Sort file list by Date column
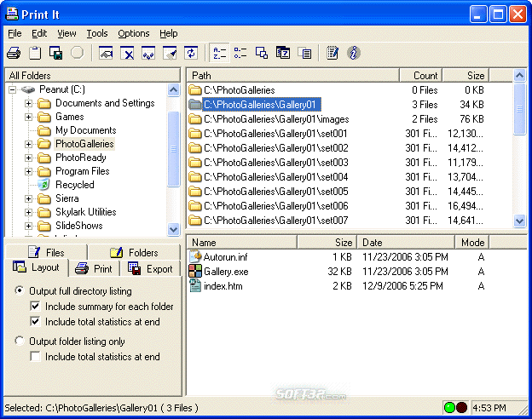 coord(406,243)
